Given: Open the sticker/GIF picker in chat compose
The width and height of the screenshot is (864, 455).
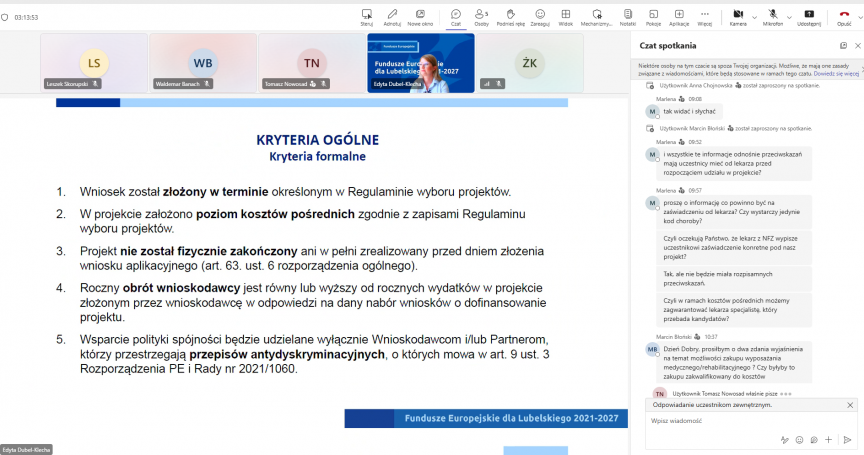Looking at the screenshot, I should pyautogui.click(x=814, y=440).
